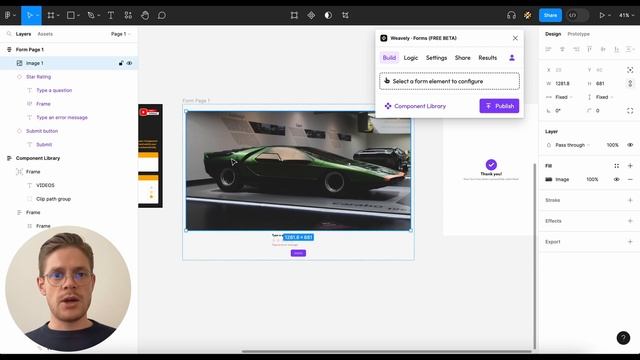Toggle constrain proportions lock

(630, 84)
